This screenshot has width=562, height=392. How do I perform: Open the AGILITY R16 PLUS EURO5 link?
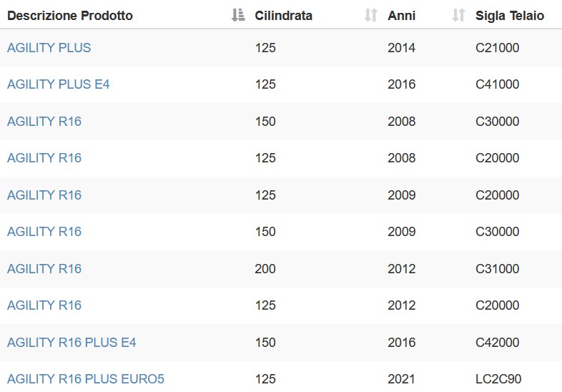click(86, 379)
